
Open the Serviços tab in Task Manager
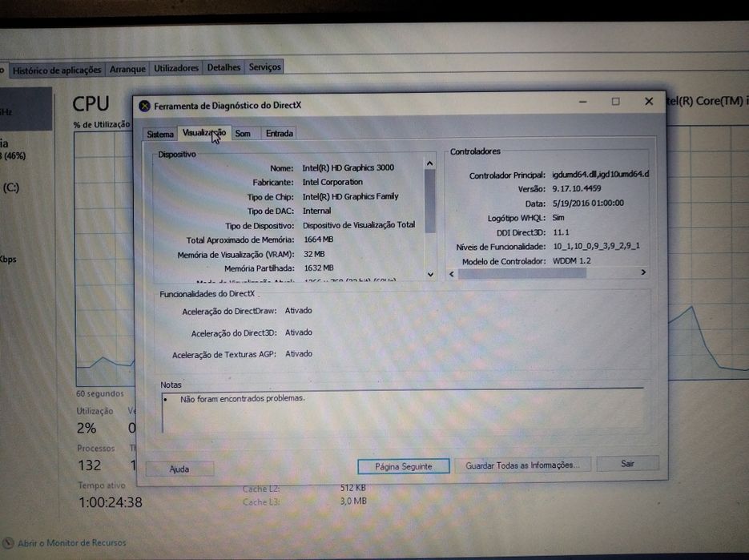264,66
